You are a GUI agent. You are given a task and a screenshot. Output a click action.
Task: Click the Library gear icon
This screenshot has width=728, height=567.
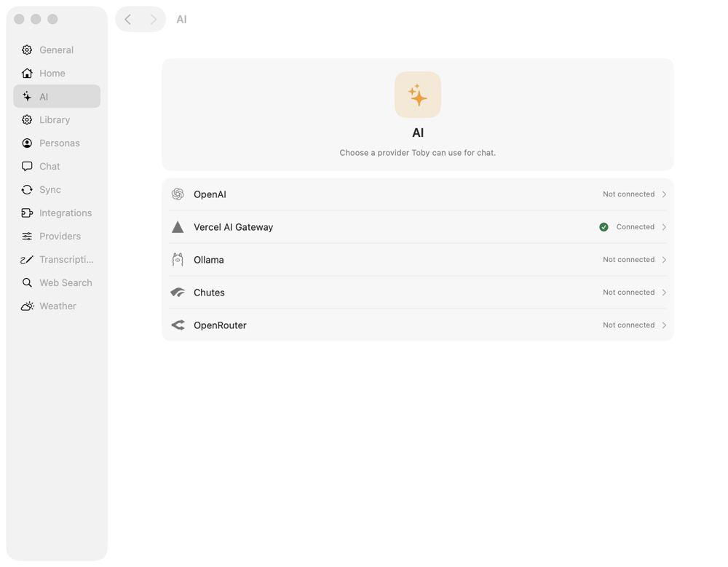point(27,120)
